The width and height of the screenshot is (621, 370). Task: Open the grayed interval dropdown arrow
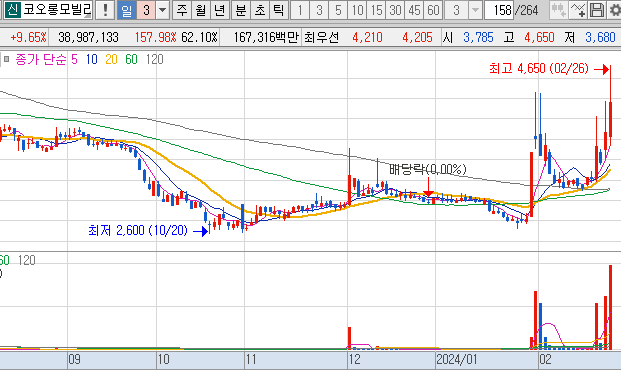point(475,10)
